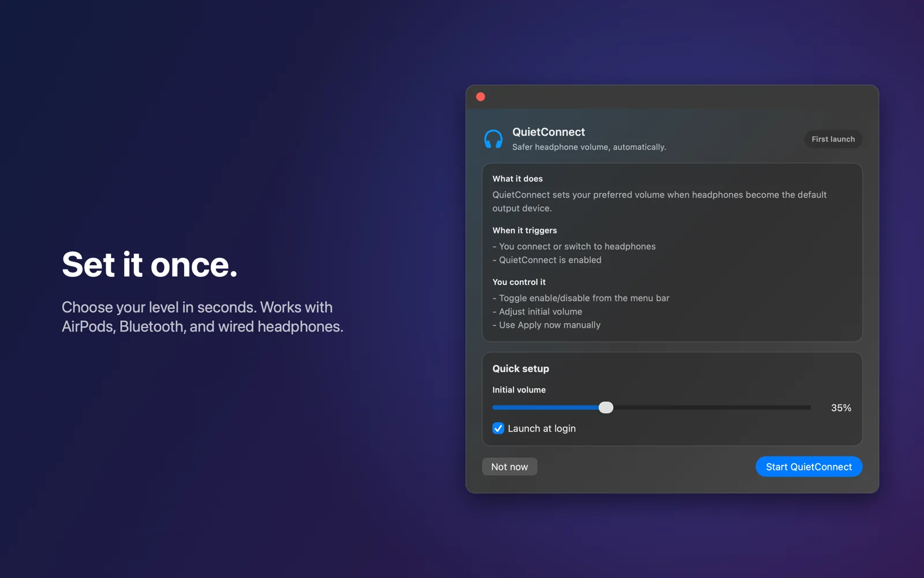Click the 'Choose your level in seconds' tagline
The width and height of the screenshot is (924, 578).
click(x=203, y=317)
